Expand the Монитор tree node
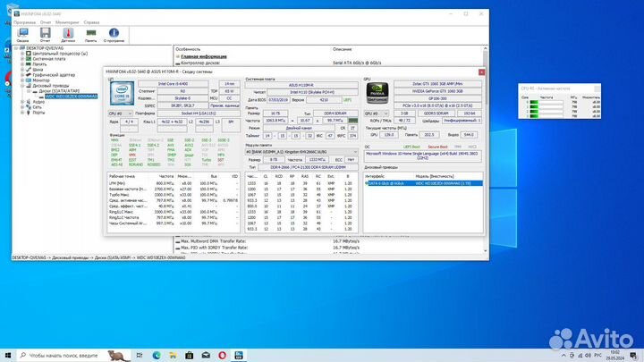This screenshot has width=644, height=362. [22, 80]
